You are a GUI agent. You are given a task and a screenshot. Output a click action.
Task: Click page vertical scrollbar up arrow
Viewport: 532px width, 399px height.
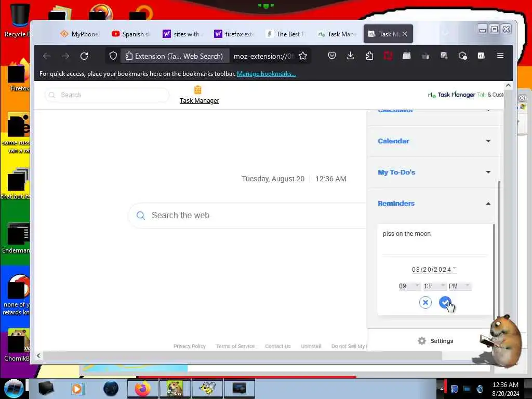pos(508,86)
